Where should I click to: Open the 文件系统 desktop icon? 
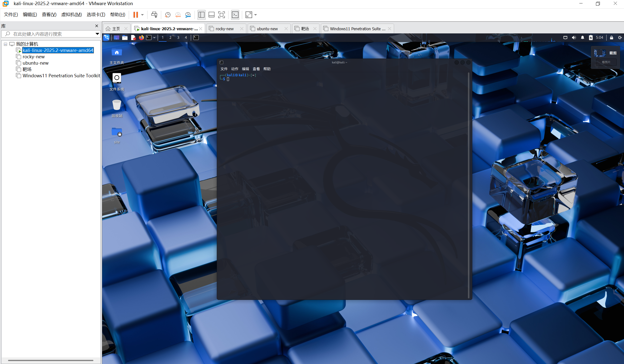pyautogui.click(x=117, y=82)
